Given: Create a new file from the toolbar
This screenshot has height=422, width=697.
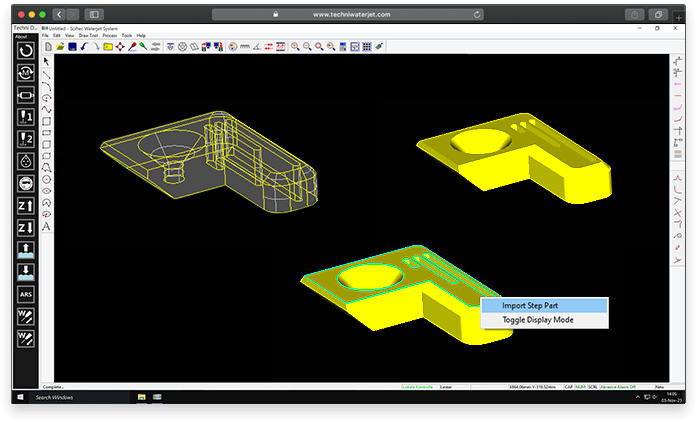Looking at the screenshot, I should 48,46.
